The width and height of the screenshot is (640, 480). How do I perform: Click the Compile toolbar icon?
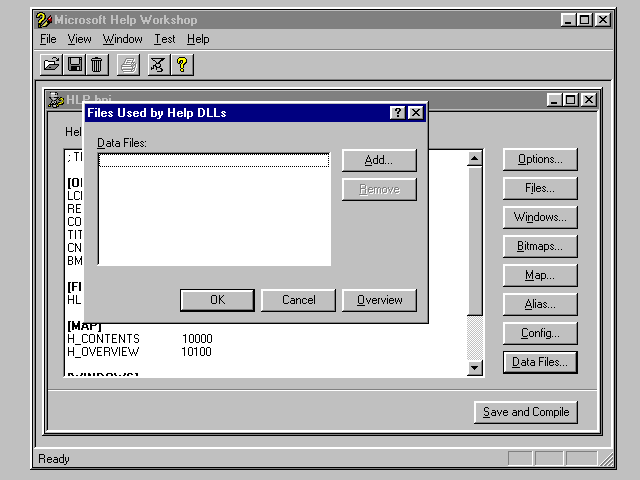tap(158, 65)
